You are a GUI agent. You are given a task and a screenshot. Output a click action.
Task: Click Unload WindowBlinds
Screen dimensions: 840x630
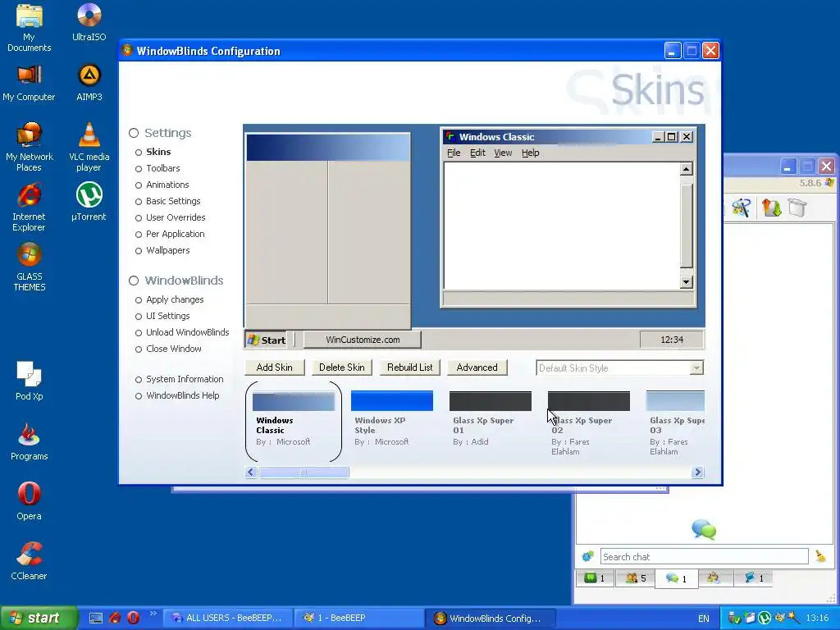[188, 332]
